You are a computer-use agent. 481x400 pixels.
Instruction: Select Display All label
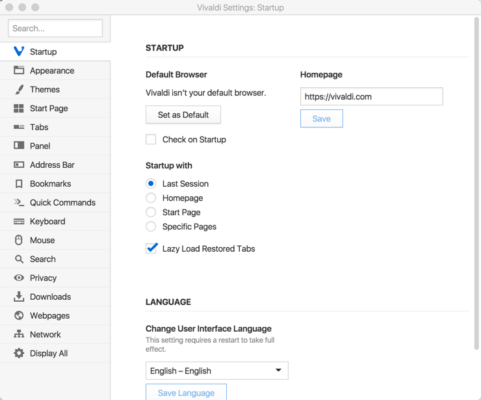pyautogui.click(x=49, y=353)
